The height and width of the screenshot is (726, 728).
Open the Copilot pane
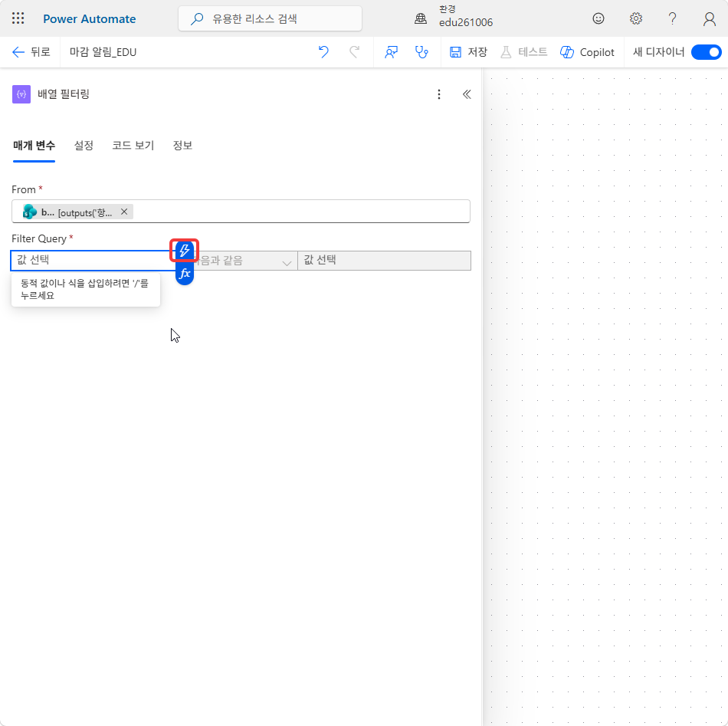point(587,52)
